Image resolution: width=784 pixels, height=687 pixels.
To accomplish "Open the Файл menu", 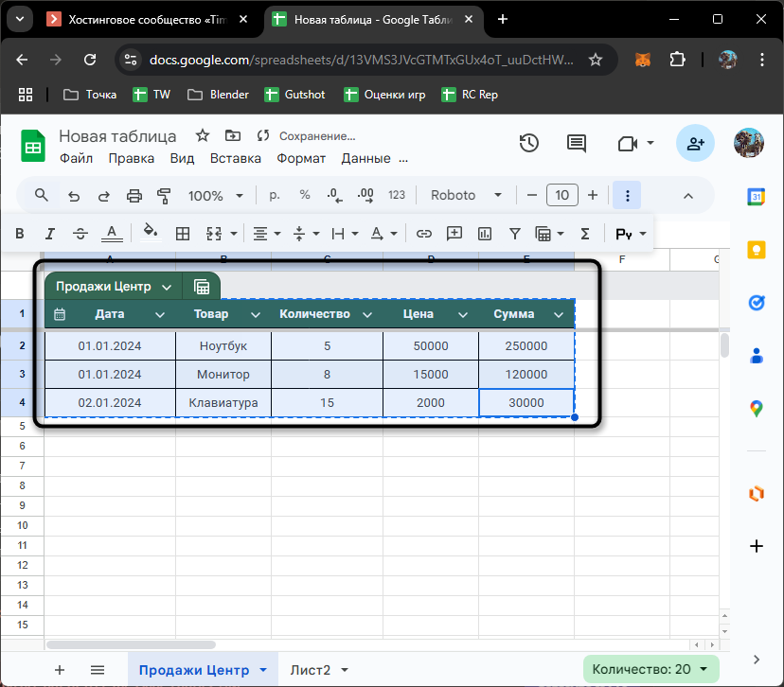I will pyautogui.click(x=76, y=158).
